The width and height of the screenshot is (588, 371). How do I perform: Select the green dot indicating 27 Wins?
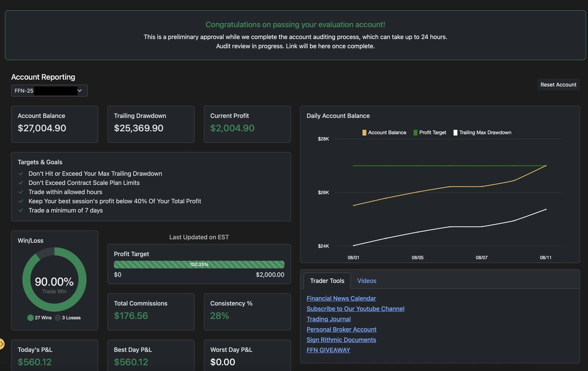(30, 318)
